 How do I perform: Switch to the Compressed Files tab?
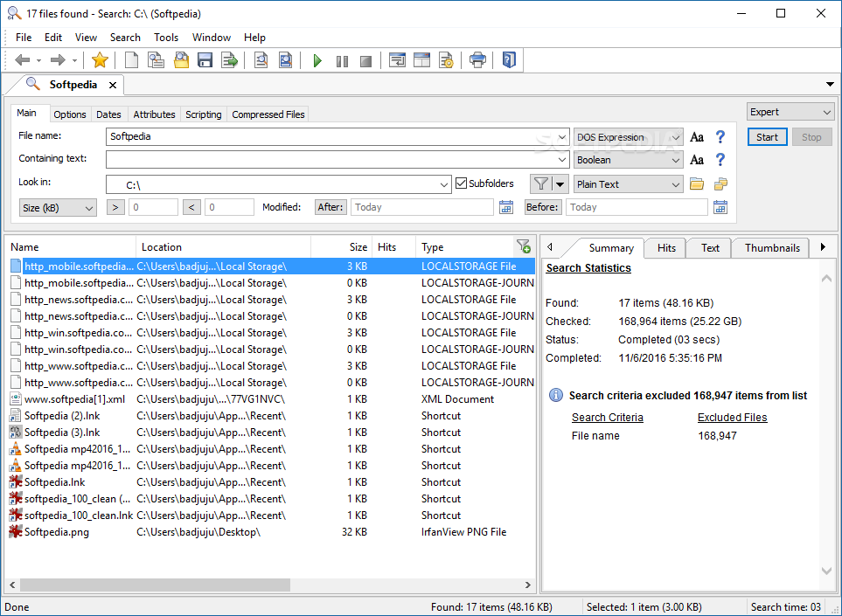click(268, 114)
